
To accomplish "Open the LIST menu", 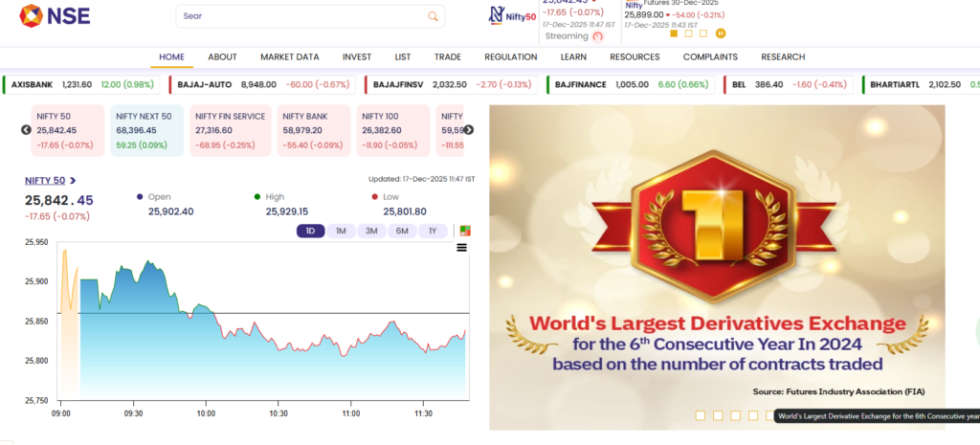I will point(403,56).
